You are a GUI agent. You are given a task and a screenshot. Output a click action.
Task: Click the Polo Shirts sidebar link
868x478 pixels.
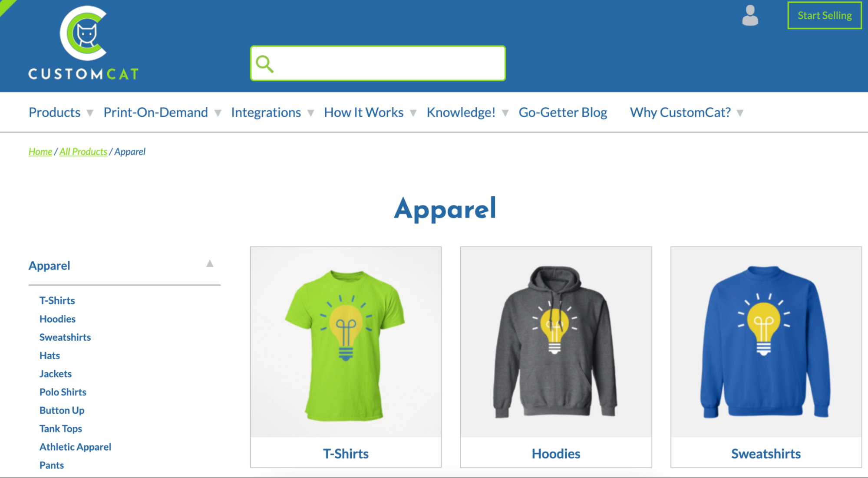(x=63, y=392)
